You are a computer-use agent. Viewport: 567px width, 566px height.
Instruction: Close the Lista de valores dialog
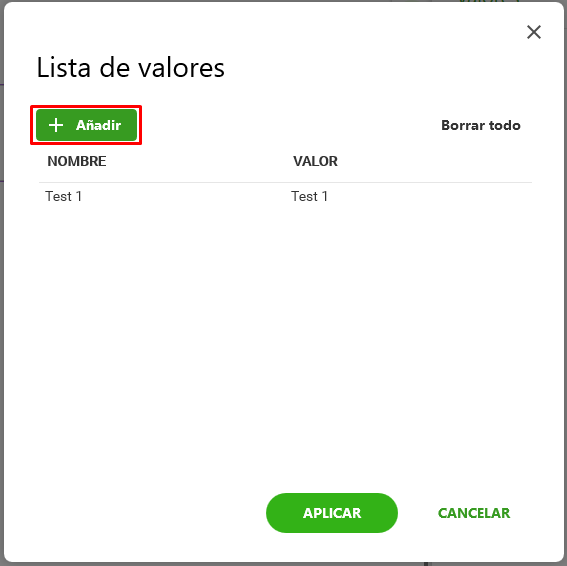pos(533,32)
